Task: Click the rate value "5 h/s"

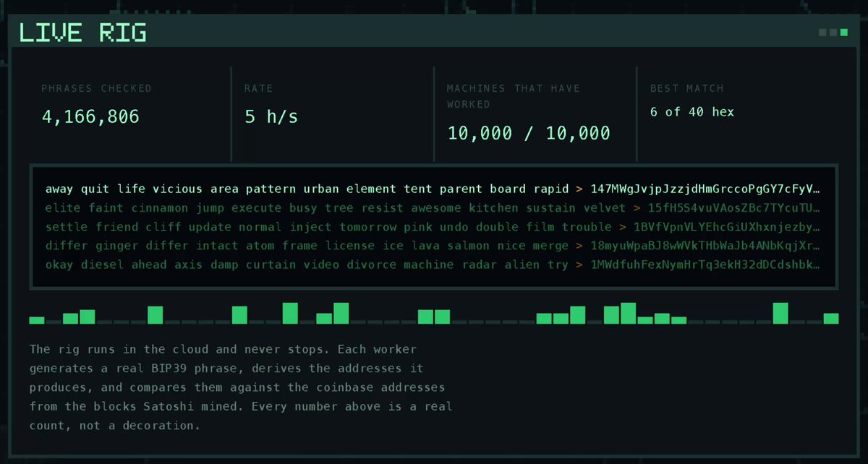Action: point(271,116)
